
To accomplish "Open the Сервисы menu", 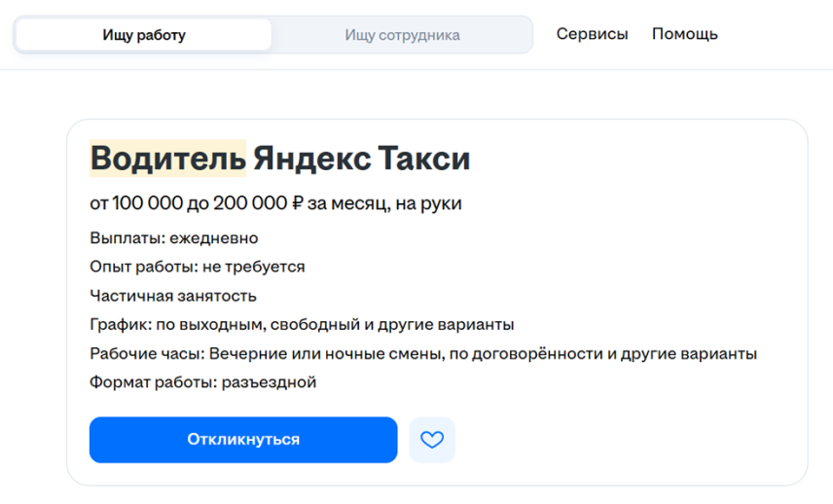I will 592,34.
